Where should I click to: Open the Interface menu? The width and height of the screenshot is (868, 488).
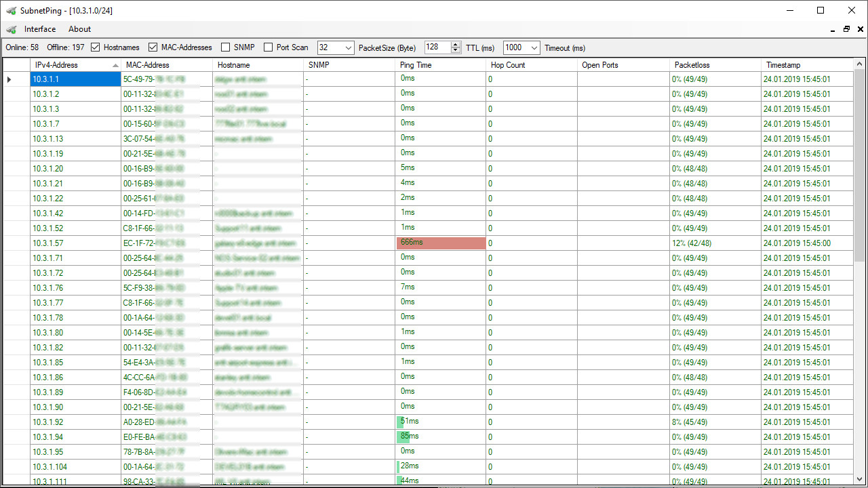[40, 29]
